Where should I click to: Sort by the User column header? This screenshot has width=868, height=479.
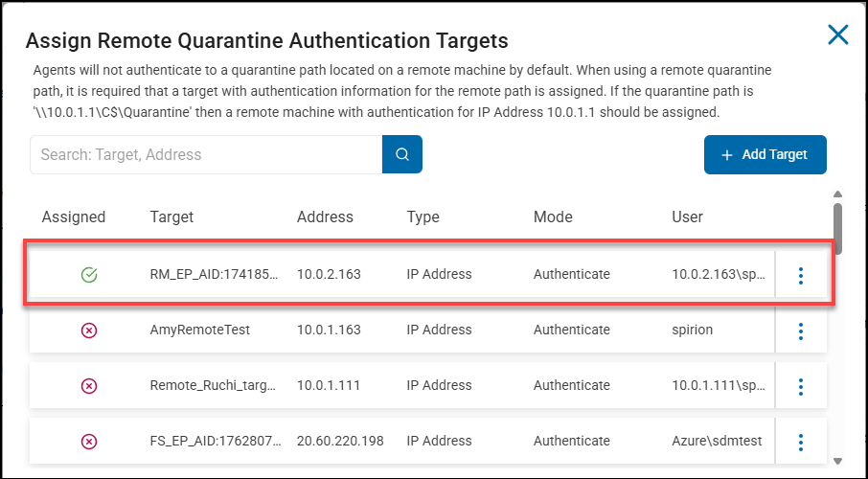click(x=687, y=217)
